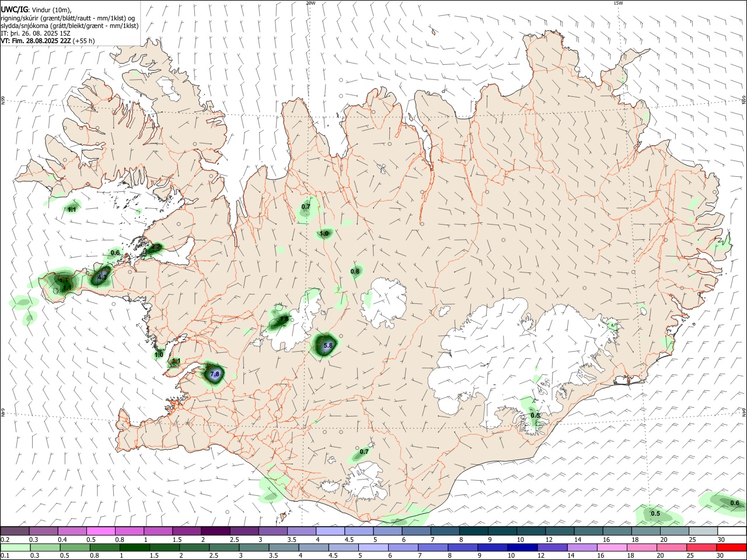The image size is (747, 560).
Task: Select the lightest green 0.1 rain legend swatch
Action: click(15, 548)
